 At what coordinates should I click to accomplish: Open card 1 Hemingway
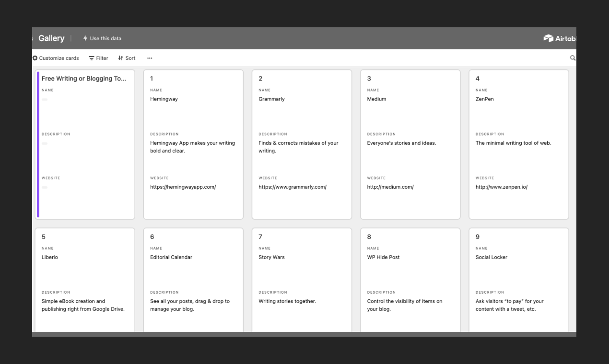193,144
